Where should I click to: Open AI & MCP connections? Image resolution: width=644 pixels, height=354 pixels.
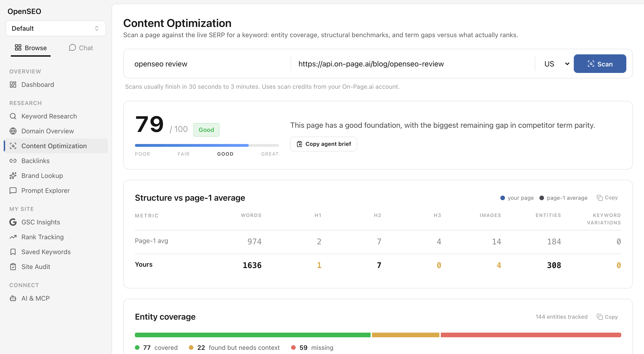(x=56, y=298)
